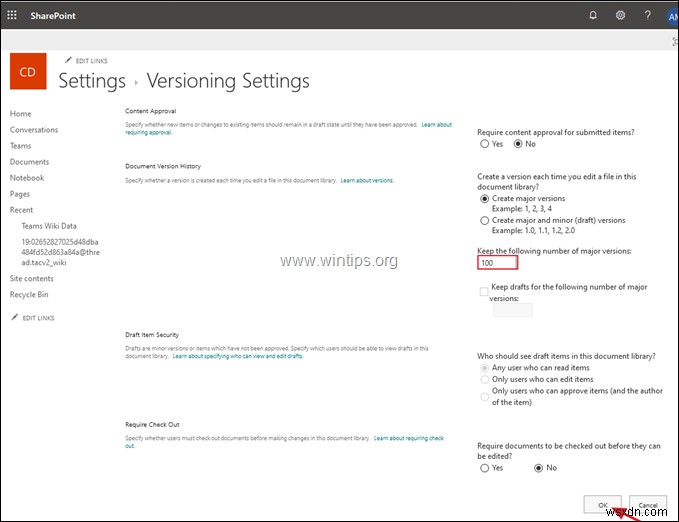Open the notifications bell
The image size is (679, 522).
point(593,15)
